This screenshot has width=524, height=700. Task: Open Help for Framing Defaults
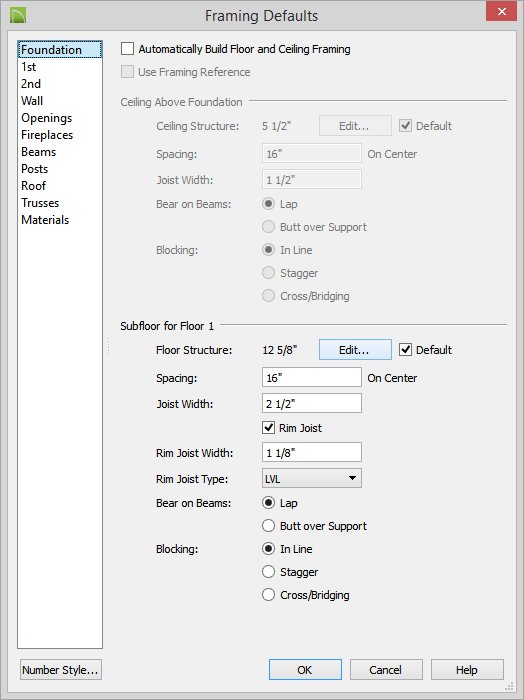(x=467, y=670)
